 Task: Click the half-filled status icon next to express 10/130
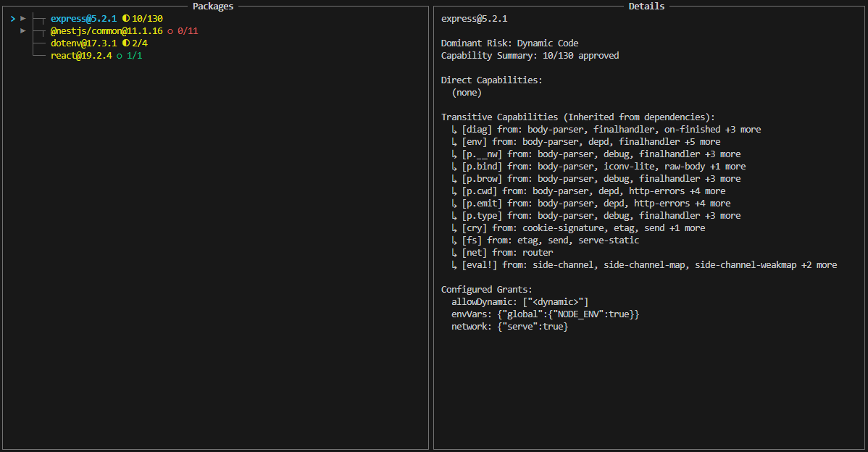pos(125,19)
